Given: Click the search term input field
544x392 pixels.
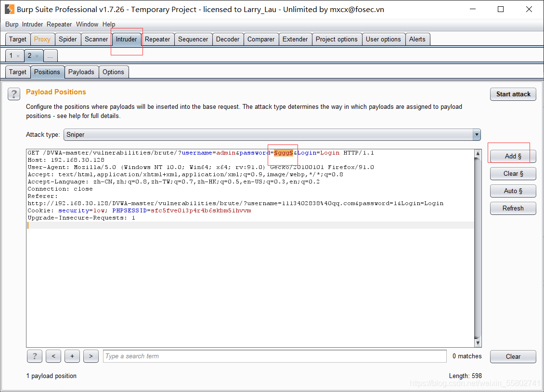Looking at the screenshot, I should [275, 356].
